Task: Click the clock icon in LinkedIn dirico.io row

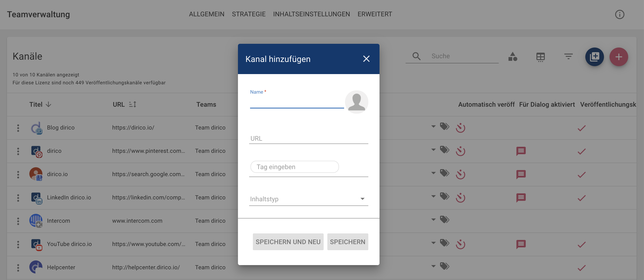Action: (x=460, y=198)
